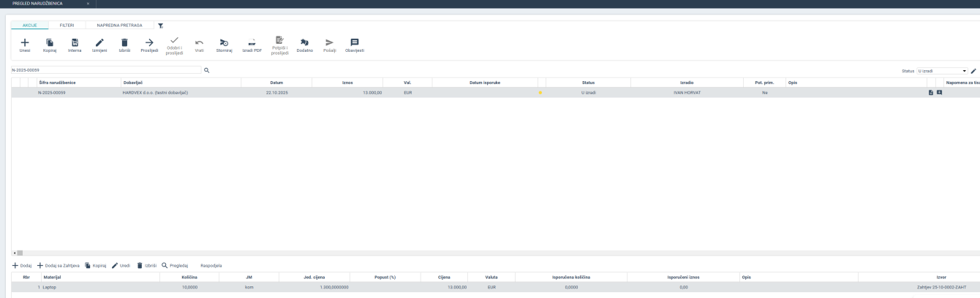Image resolution: width=980 pixels, height=298 pixels.
Task: Open the document icon in the order row
Action: [x=930, y=93]
